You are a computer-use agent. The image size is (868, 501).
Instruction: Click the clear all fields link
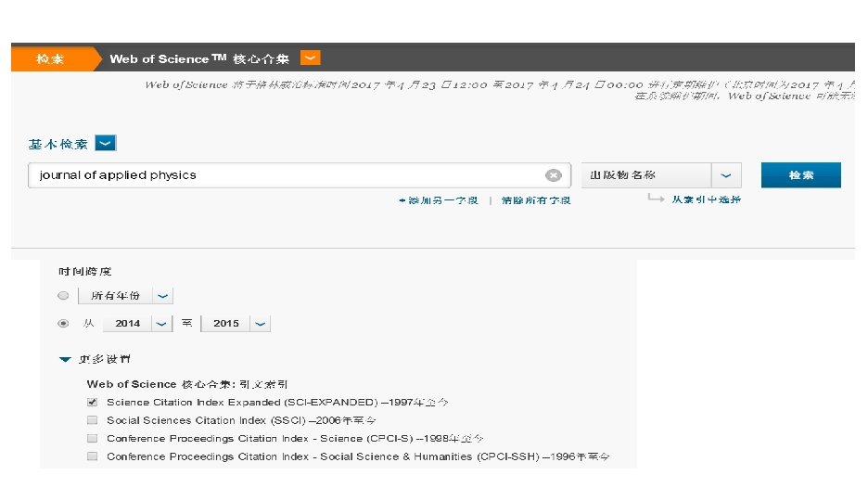[x=536, y=200]
